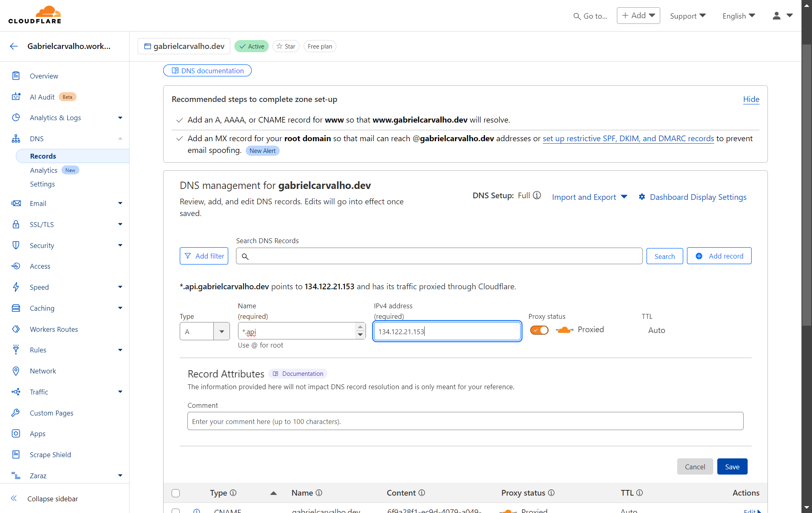Click the page vertical scrollbar
Viewport: 812px width, 513px height.
tap(807, 184)
